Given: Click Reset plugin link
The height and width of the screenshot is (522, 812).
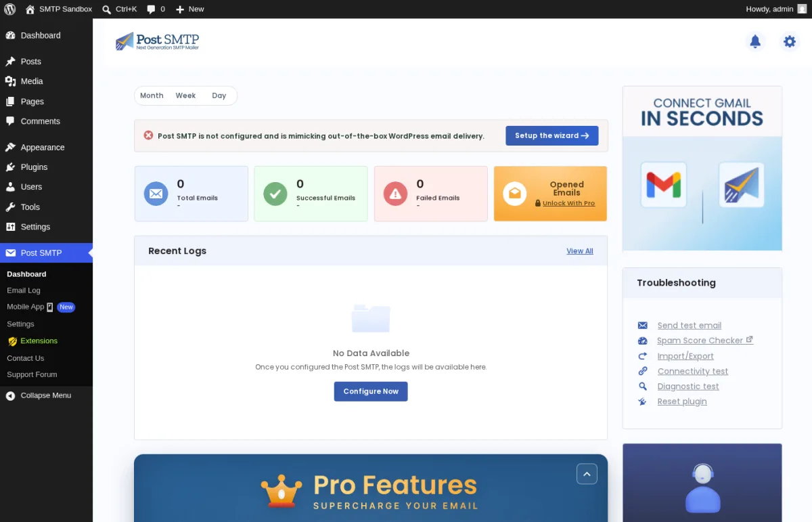Looking at the screenshot, I should point(682,401).
